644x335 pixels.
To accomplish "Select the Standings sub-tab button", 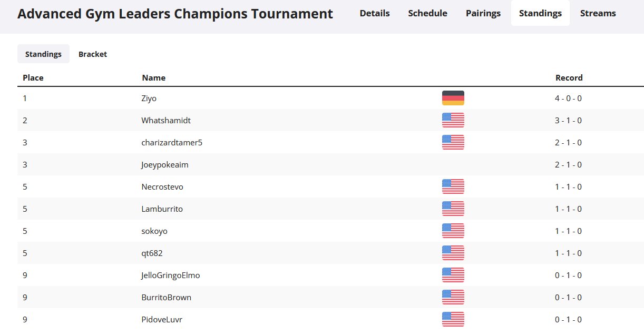I will pyautogui.click(x=43, y=54).
